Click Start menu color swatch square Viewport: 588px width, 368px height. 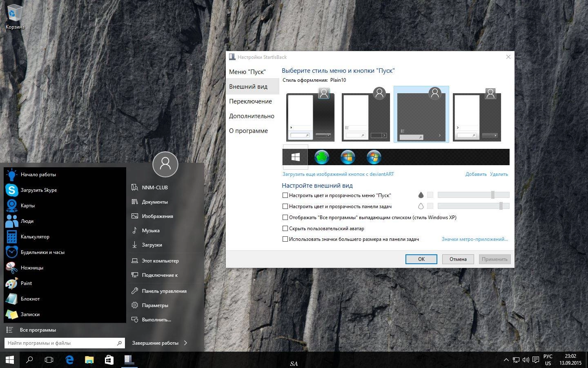[x=430, y=195]
